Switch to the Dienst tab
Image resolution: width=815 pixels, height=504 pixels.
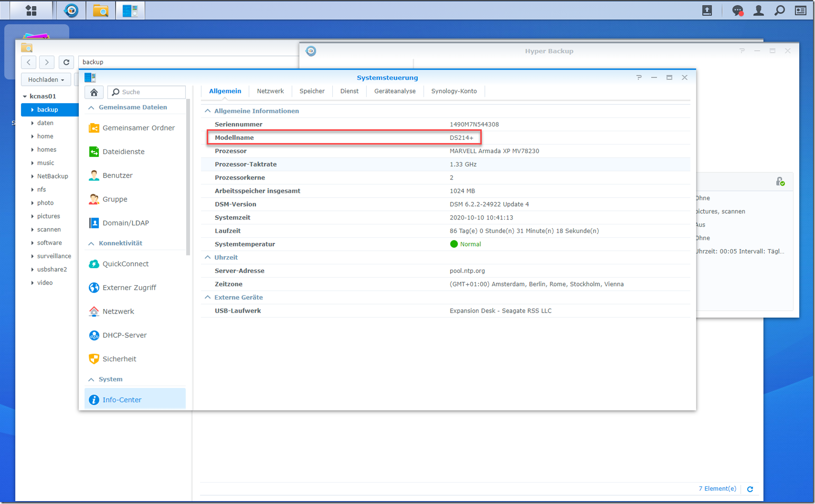tap(349, 91)
